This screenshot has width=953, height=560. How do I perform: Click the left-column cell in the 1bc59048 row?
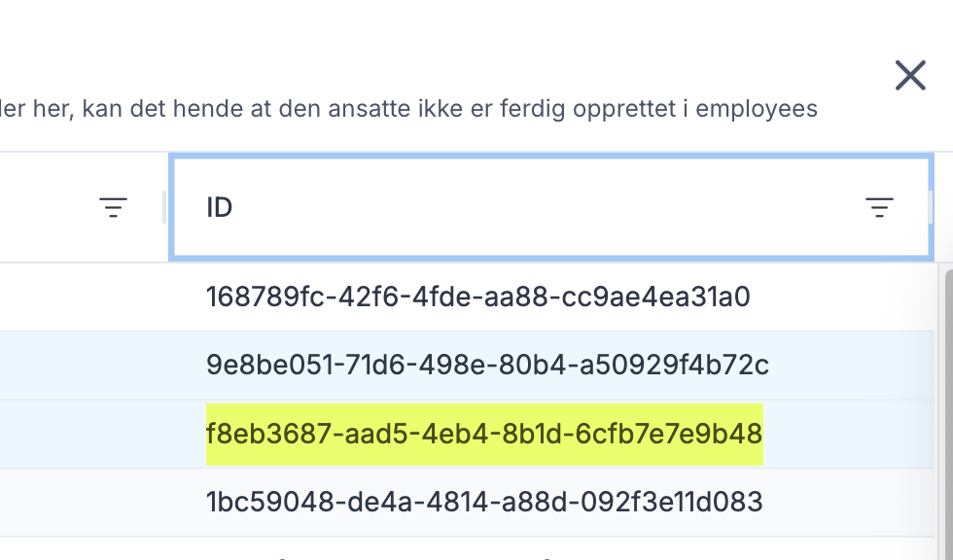[83, 503]
